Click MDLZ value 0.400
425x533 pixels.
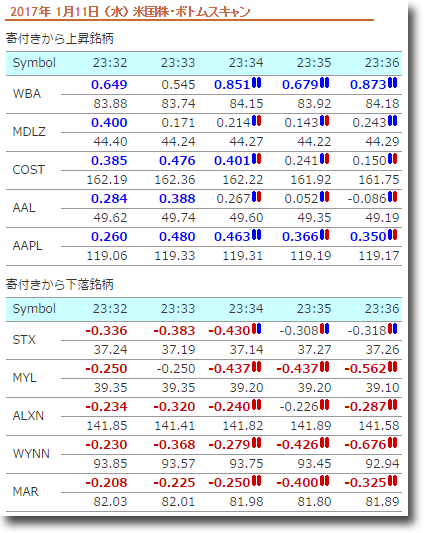[109, 123]
